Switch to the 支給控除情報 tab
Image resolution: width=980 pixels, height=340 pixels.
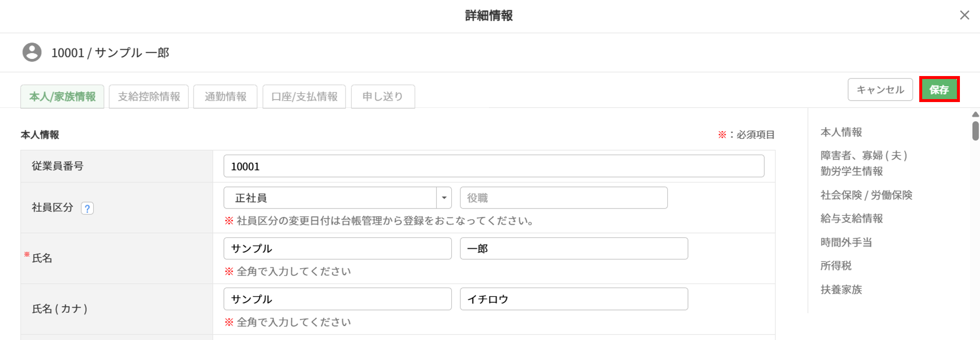click(x=149, y=97)
